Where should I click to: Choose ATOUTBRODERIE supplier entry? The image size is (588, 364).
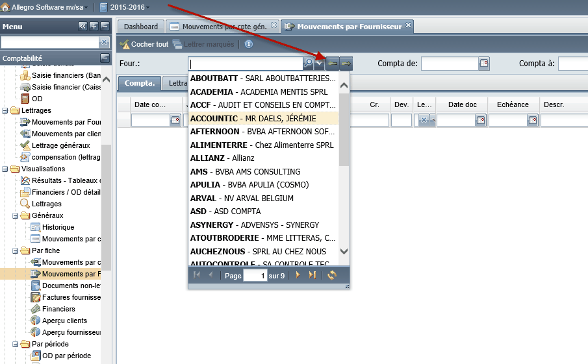(x=263, y=237)
